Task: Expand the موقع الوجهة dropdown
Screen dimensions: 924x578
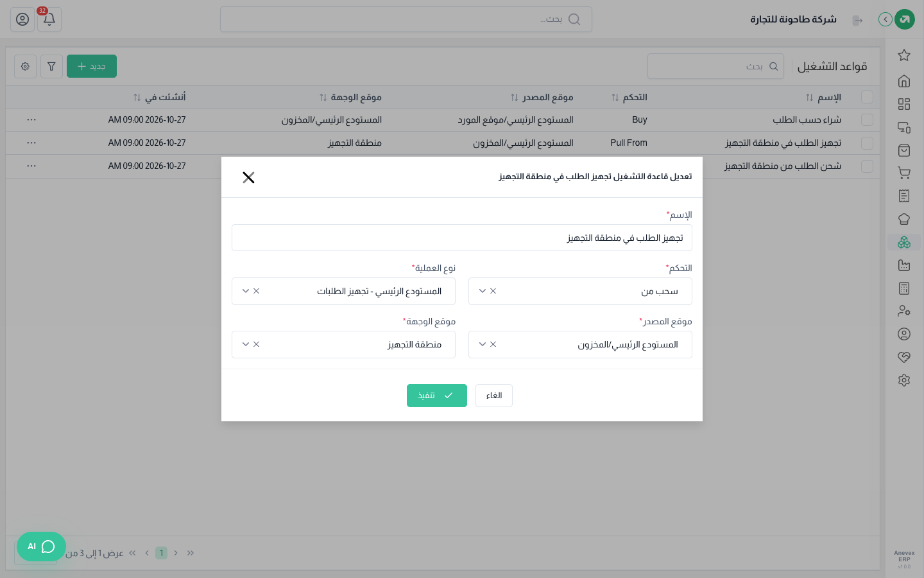Action: coord(246,344)
